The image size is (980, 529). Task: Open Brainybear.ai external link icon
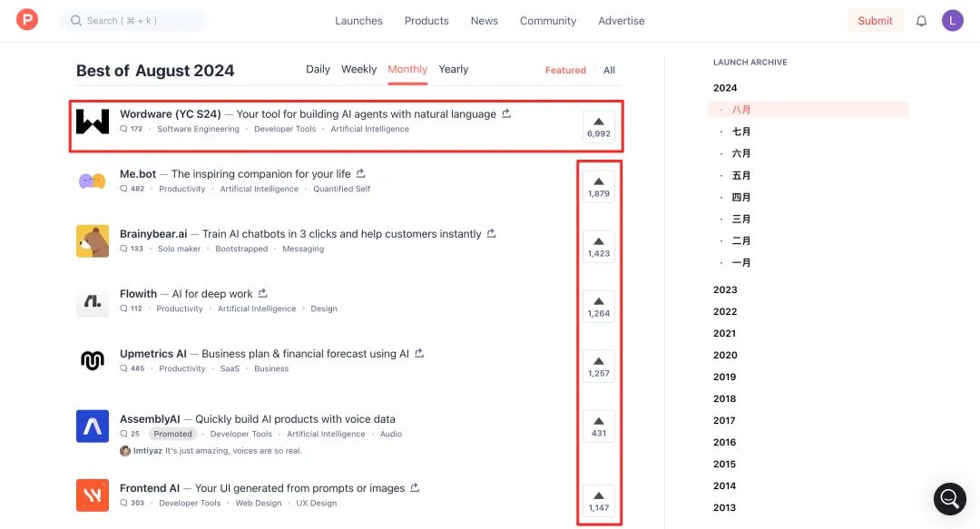pos(491,233)
